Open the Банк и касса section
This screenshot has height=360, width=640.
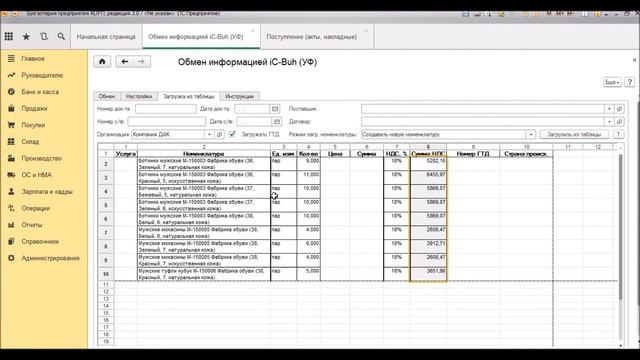(40, 92)
